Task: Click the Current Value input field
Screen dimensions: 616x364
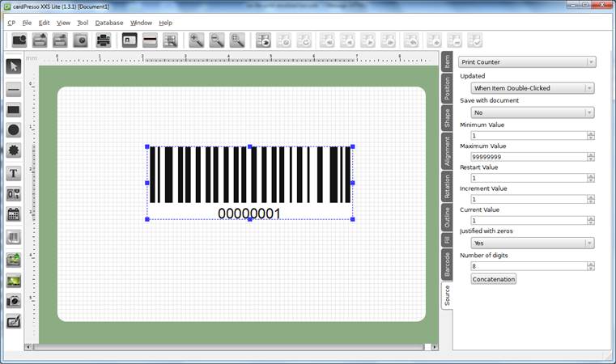Action: [x=529, y=220]
